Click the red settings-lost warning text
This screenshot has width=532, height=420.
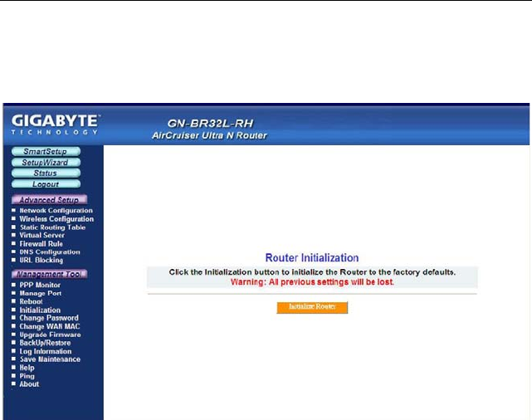point(312,282)
